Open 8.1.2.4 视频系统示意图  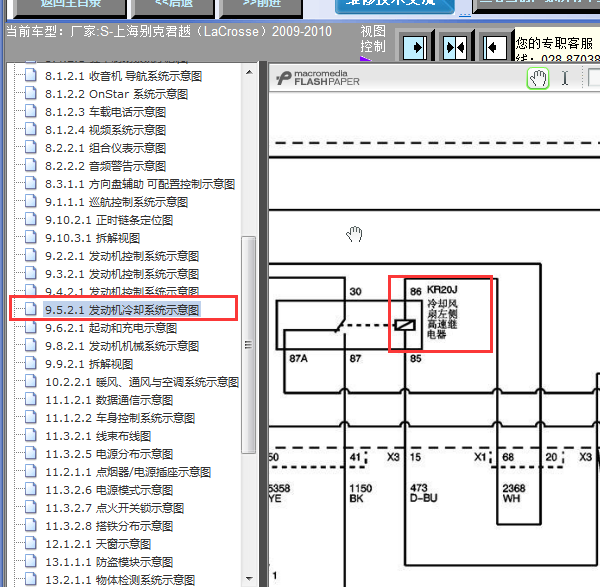coord(105,130)
